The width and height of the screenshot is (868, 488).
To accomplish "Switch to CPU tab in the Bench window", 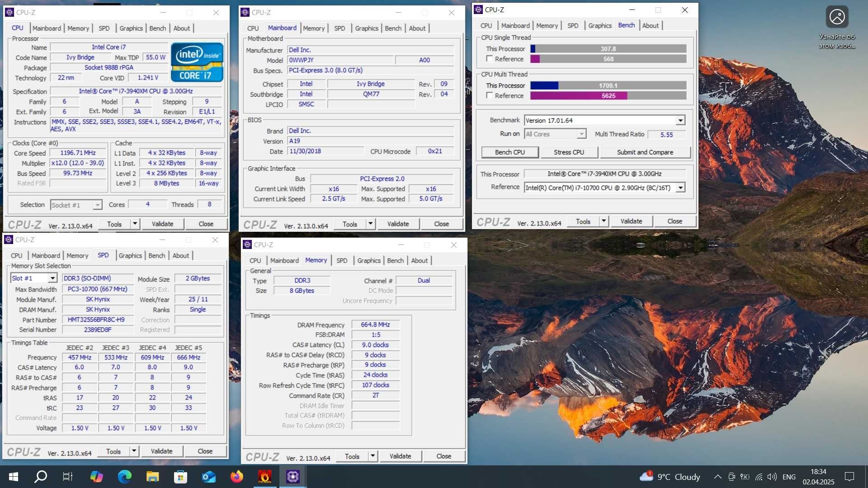I will coord(486,26).
